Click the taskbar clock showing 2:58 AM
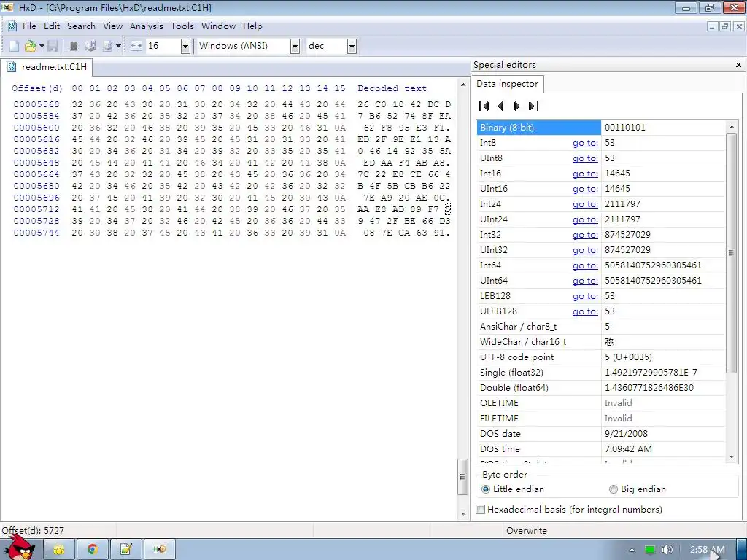747x560 pixels. tap(708, 550)
